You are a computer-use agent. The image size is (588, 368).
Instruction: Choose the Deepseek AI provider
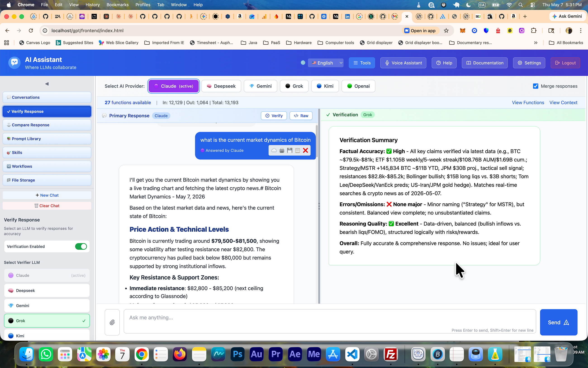[x=221, y=86]
